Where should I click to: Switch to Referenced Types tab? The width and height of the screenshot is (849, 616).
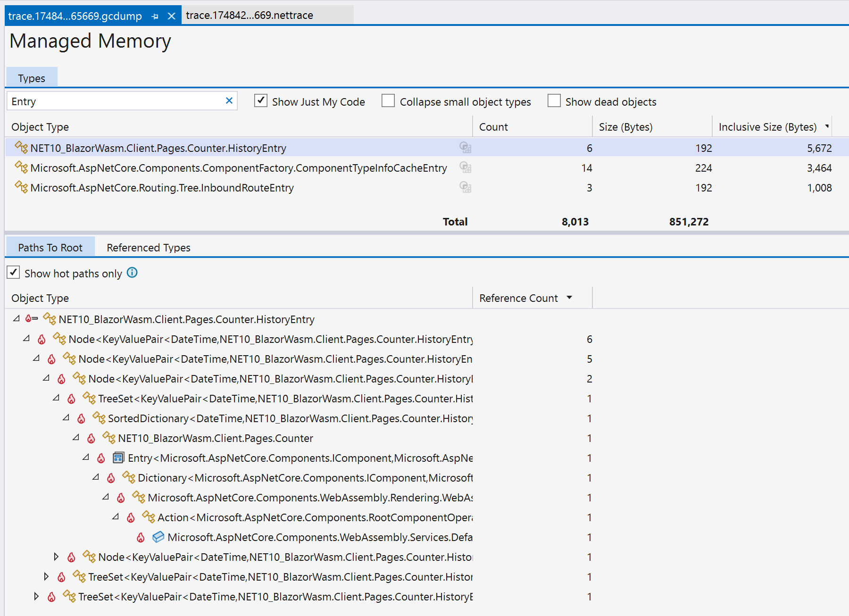tap(149, 247)
